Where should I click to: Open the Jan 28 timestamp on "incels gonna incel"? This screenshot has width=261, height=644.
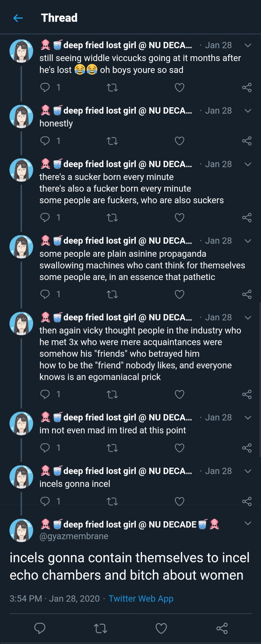pyautogui.click(x=218, y=471)
